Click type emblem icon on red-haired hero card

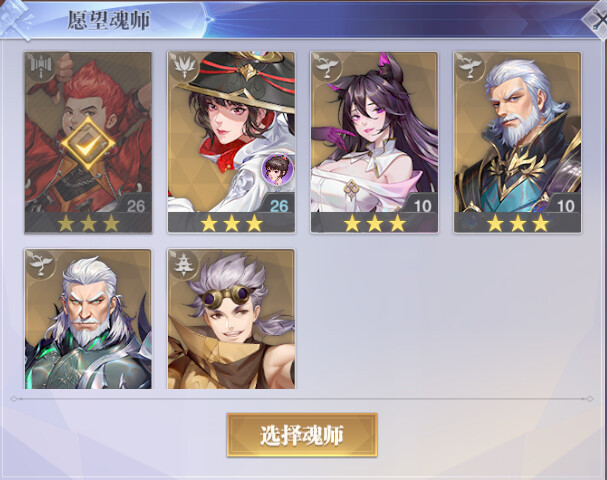(x=41, y=67)
